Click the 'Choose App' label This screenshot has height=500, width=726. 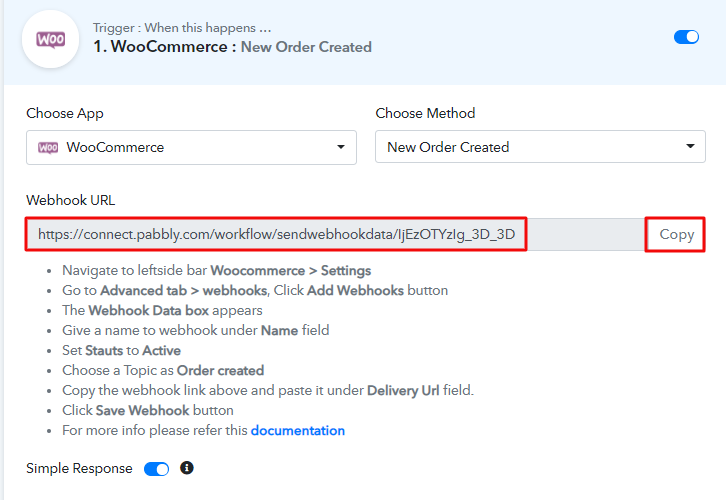tap(65, 113)
